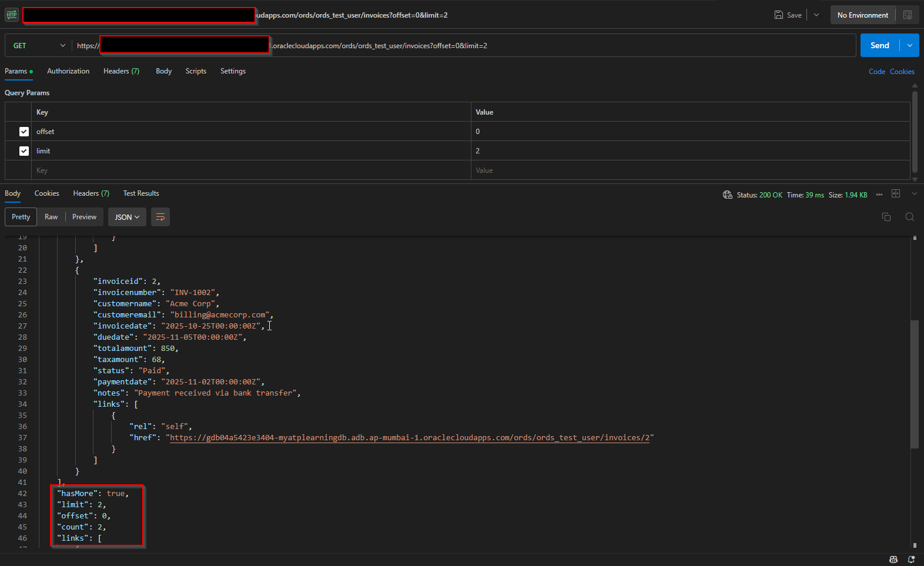Open search in the response body
This screenshot has width=924, height=566.
(x=909, y=217)
